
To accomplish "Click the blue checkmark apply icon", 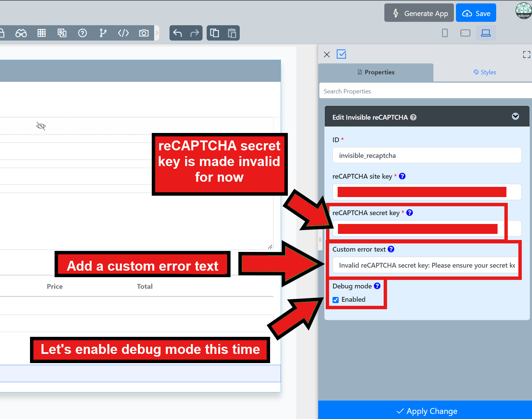I will coord(341,54).
